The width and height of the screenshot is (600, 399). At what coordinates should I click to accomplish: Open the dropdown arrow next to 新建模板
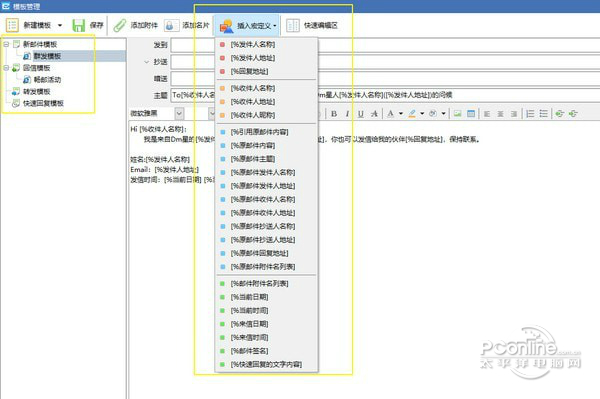click(x=60, y=26)
